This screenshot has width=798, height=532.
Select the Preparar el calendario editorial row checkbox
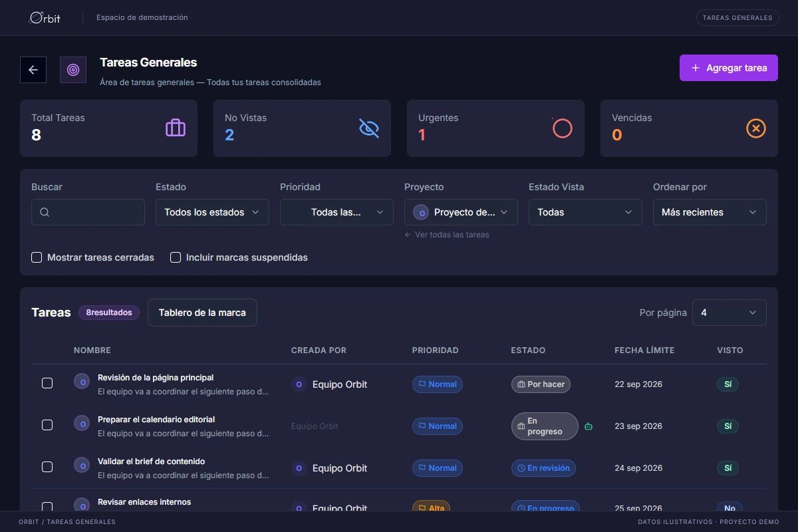(47, 425)
